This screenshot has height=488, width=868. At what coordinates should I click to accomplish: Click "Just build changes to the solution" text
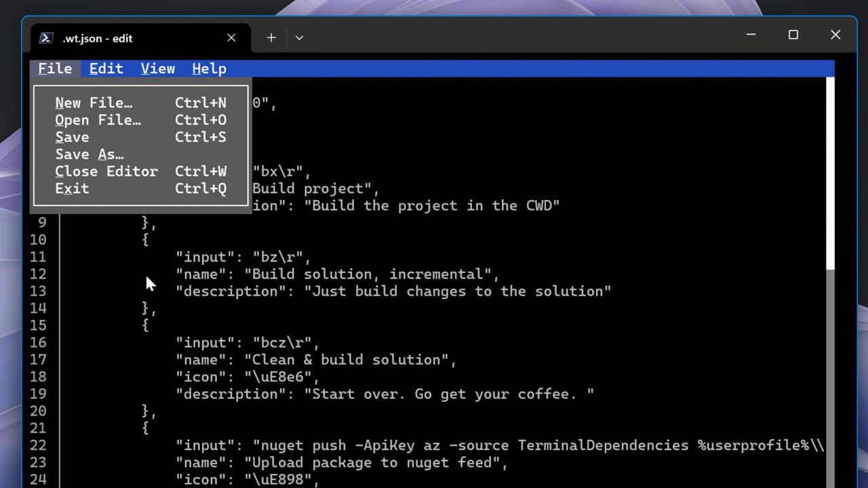[458, 291]
